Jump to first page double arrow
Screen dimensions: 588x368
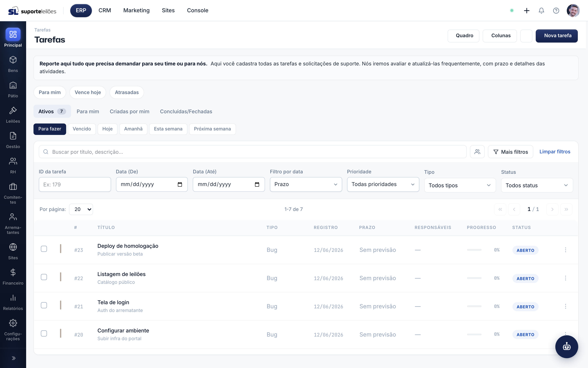[500, 209]
